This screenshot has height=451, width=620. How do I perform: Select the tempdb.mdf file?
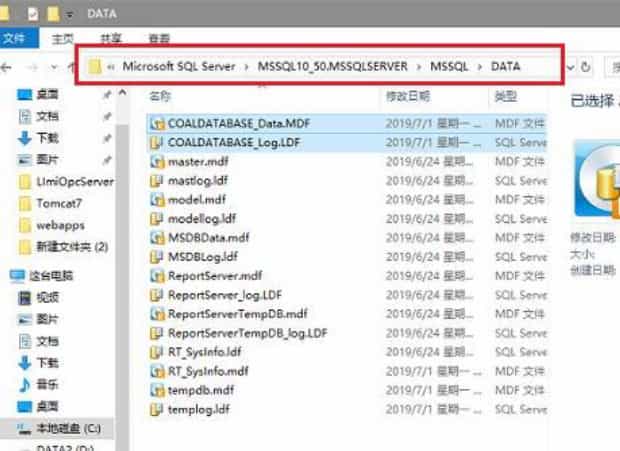tap(200, 390)
